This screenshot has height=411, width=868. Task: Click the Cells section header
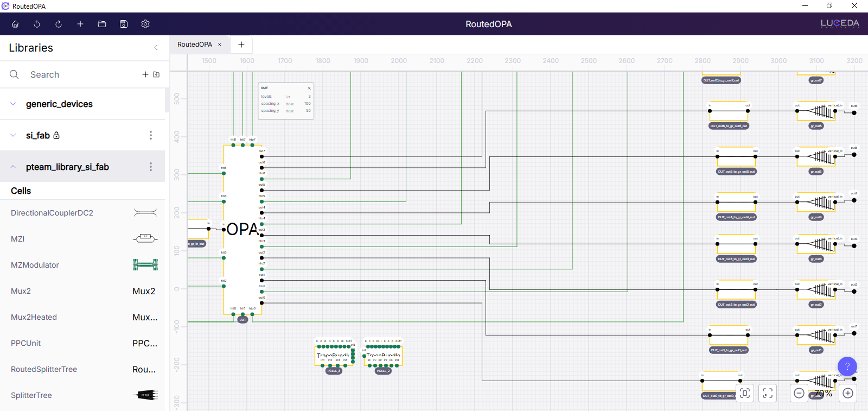[x=21, y=191]
